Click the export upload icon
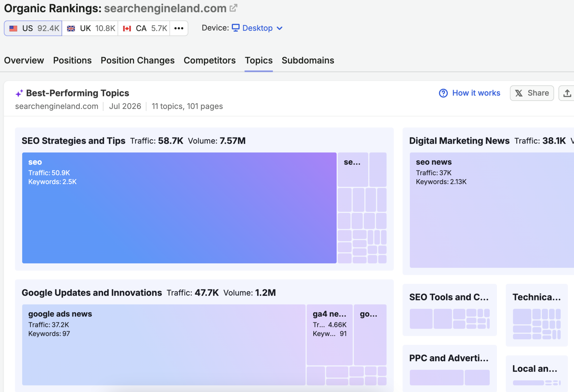574x392 pixels. [x=567, y=93]
